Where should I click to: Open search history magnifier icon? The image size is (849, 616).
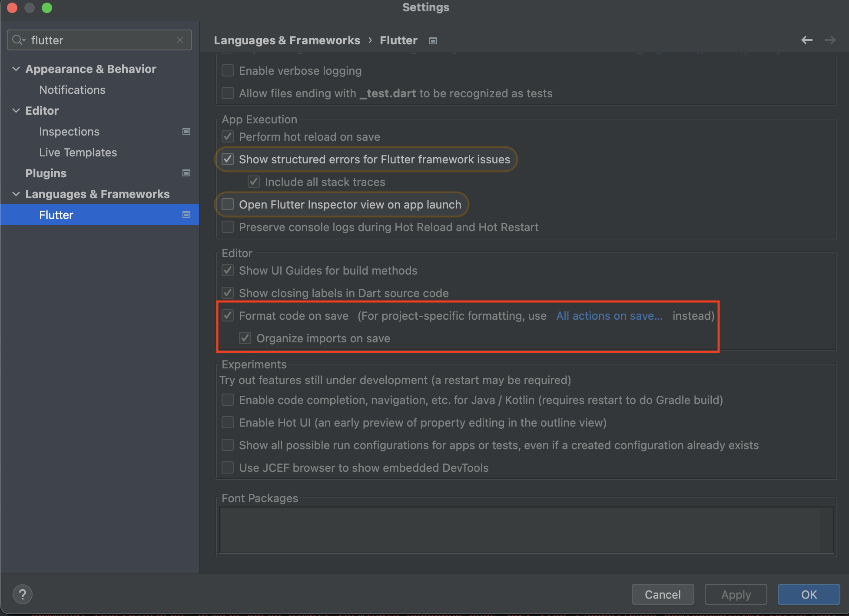click(19, 40)
